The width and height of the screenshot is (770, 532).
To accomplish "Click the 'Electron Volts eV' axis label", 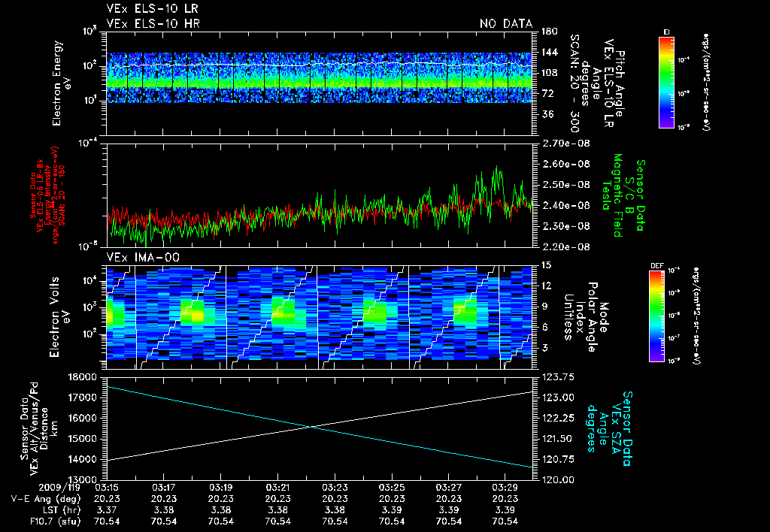I will click(x=59, y=317).
